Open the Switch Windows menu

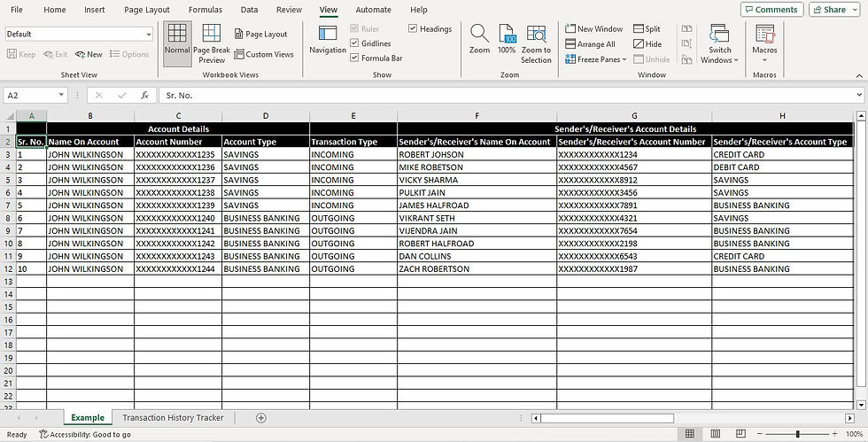pos(719,43)
